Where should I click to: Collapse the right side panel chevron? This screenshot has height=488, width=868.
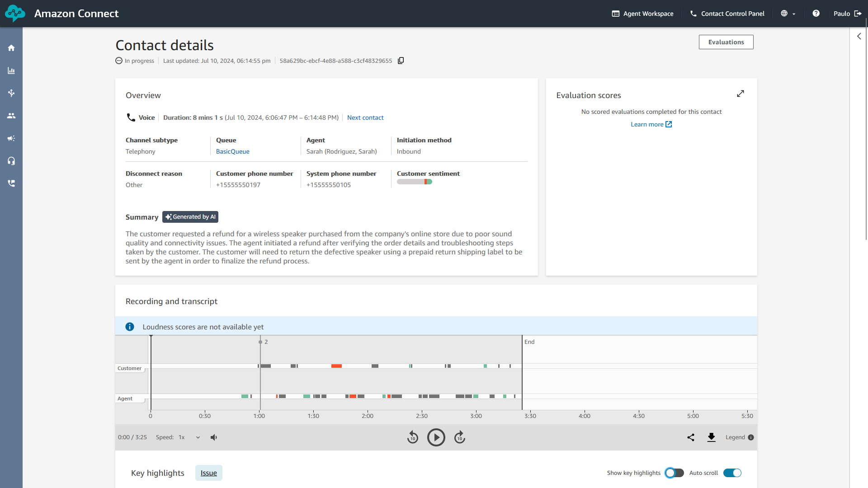(x=859, y=36)
